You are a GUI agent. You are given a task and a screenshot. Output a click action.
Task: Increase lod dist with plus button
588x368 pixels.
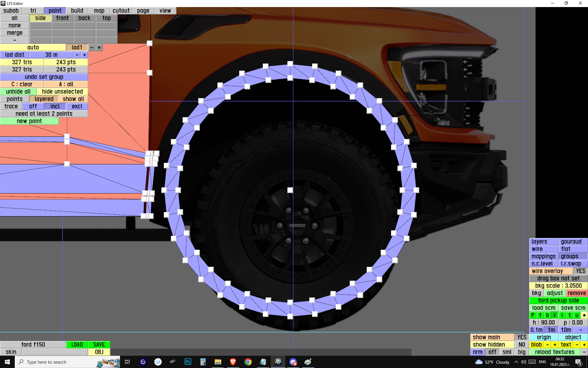[84, 55]
